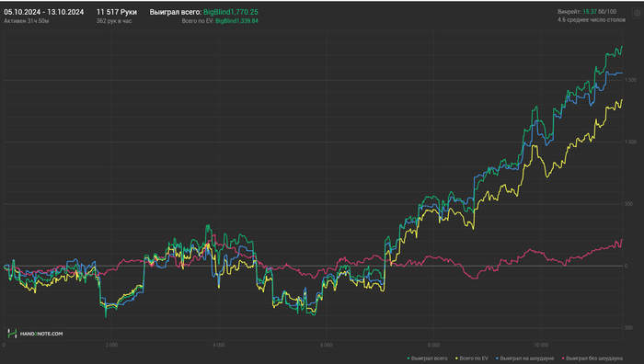
Task: Click the '4.6 среднее число столов' text
Action: [x=592, y=19]
